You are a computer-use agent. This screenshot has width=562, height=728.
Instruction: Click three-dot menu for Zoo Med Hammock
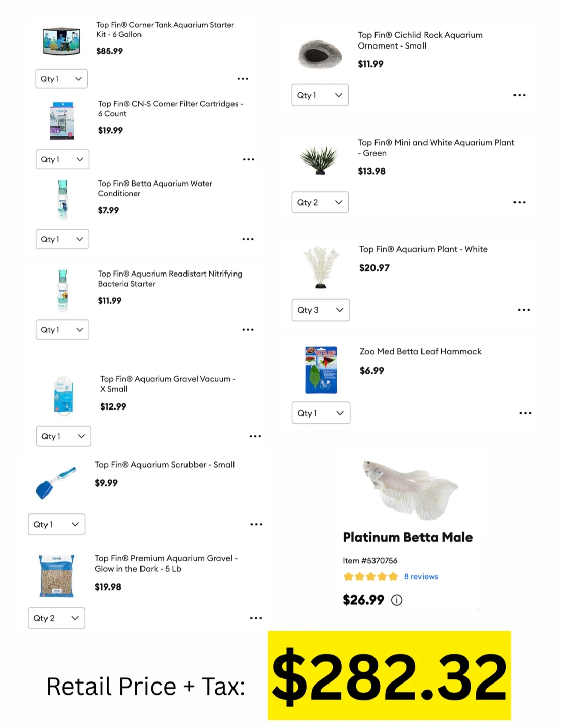coord(525,413)
